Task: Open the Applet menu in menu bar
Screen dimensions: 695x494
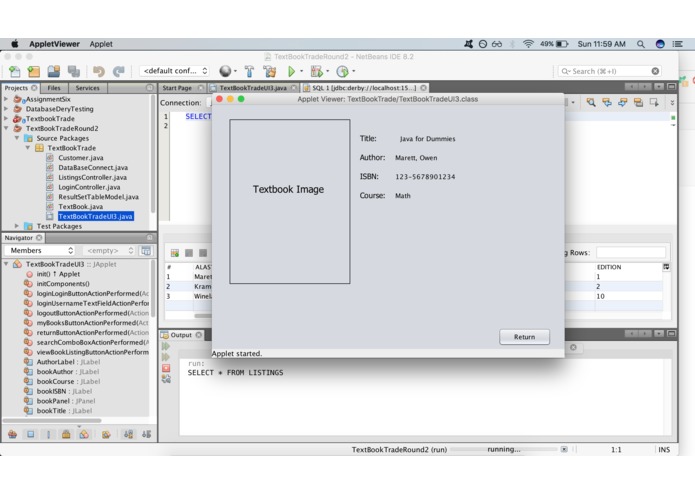Action: click(101, 44)
